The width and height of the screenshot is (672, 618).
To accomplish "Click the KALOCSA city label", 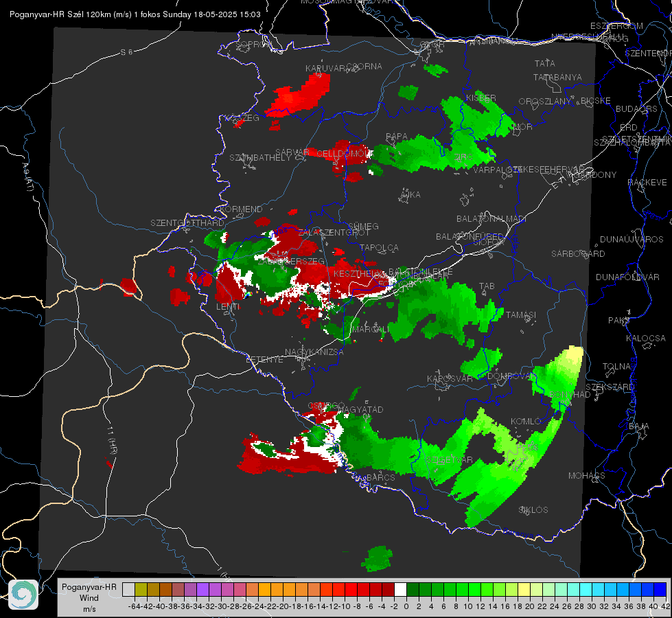I will pos(645,339).
